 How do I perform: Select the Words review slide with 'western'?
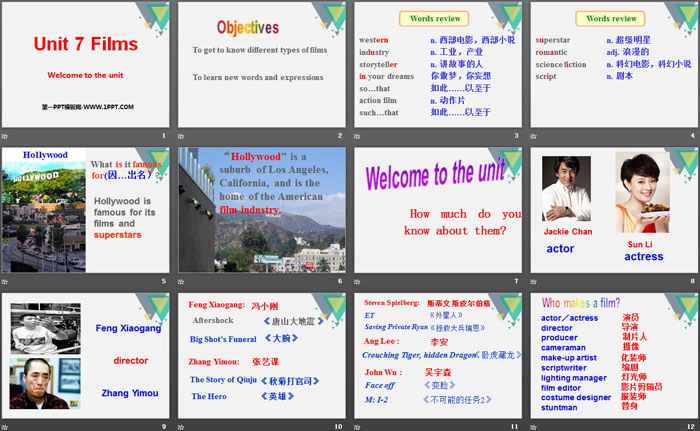click(438, 65)
